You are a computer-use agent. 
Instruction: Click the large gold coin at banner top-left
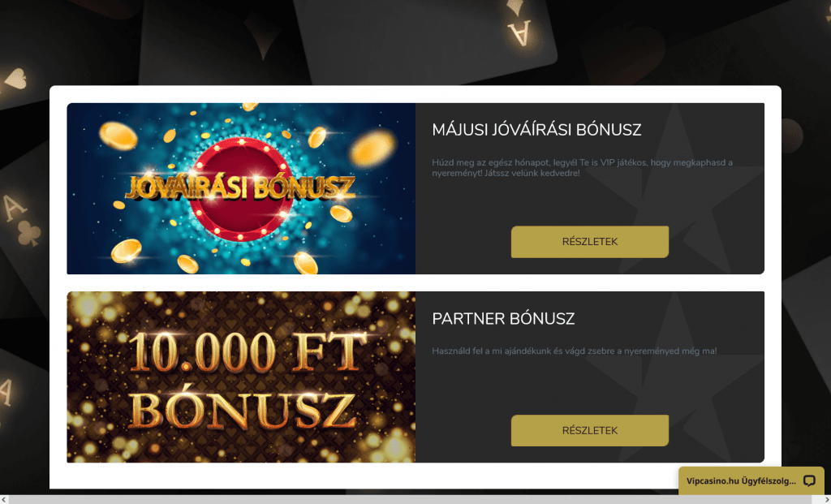118,136
